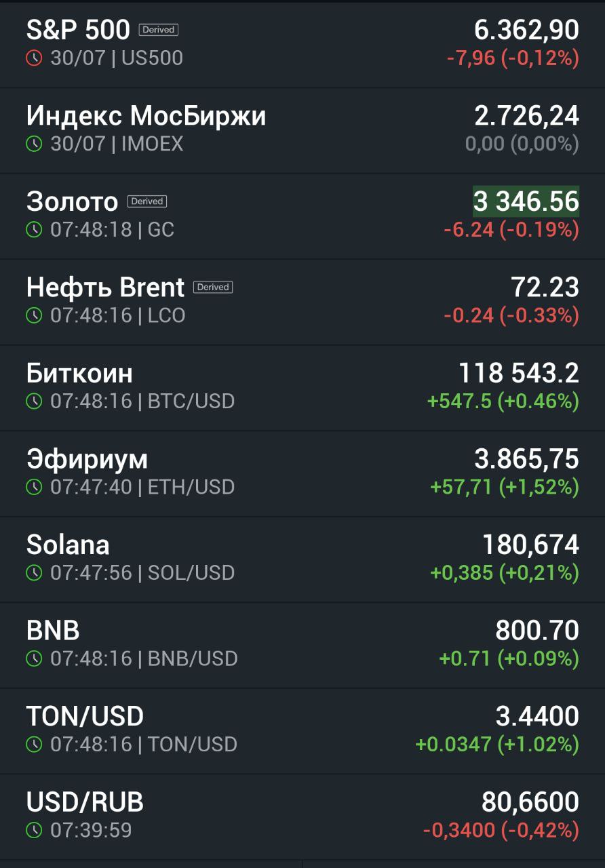Click the clock icon in Нефть Brent row
The width and height of the screenshot is (605, 868).
tap(34, 315)
